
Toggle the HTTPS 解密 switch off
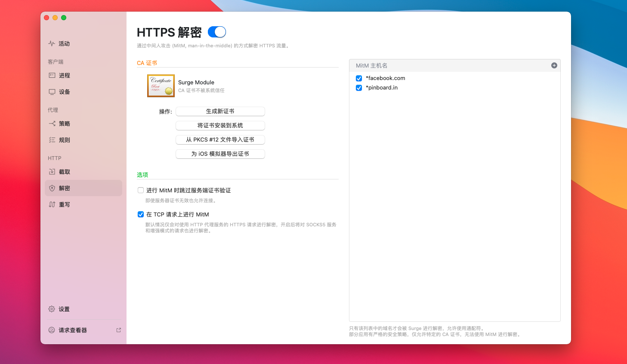(x=216, y=32)
